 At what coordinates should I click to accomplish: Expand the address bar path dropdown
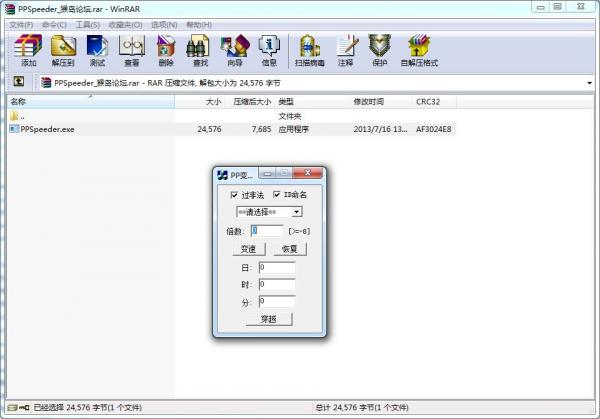pyautogui.click(x=589, y=83)
